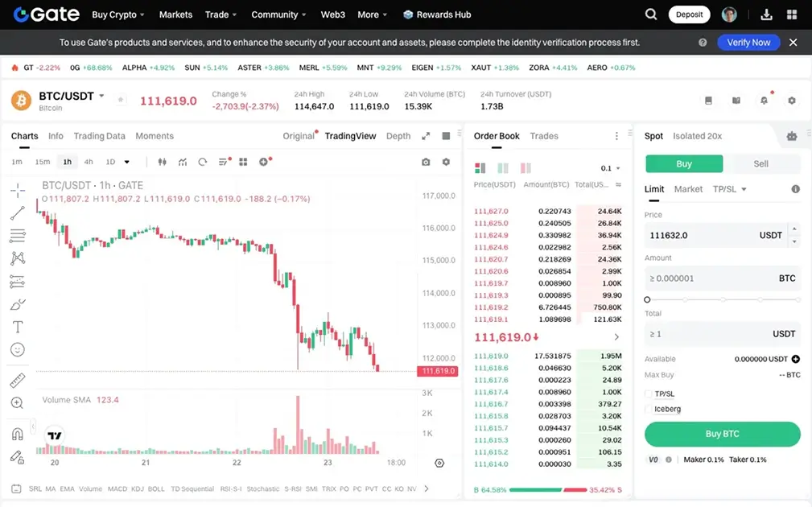Show asks-only order book view
Image resolution: width=812 pixels, height=507 pixels.
pyautogui.click(x=526, y=167)
